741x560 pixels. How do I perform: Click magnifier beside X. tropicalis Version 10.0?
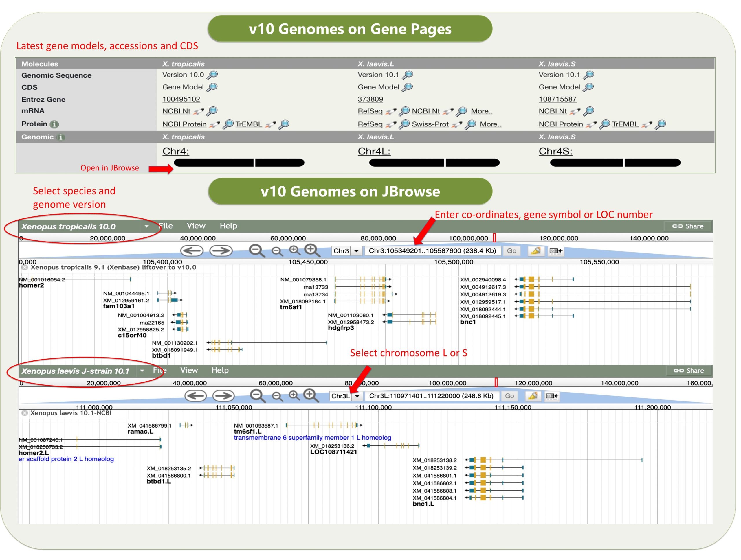(212, 75)
